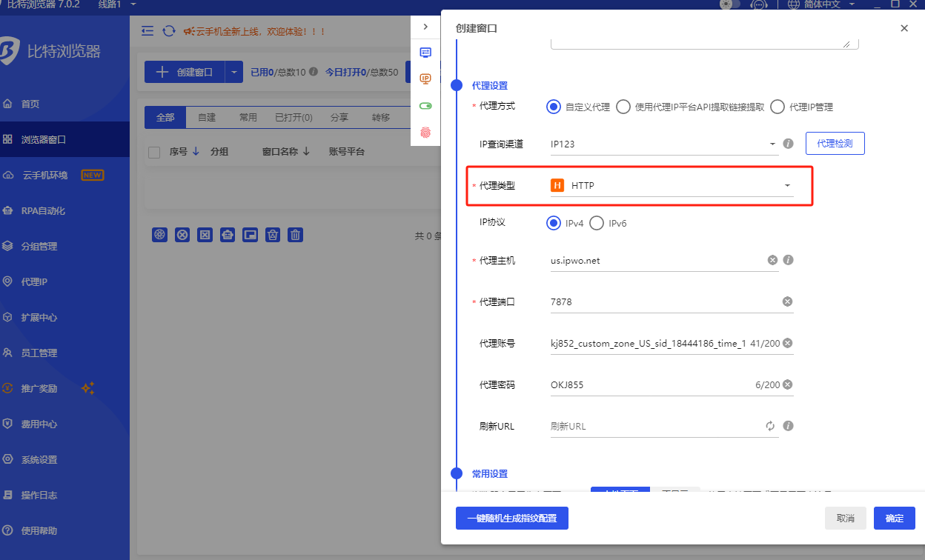Open 代理IP in the left sidebar
The height and width of the screenshot is (560, 925).
point(34,281)
